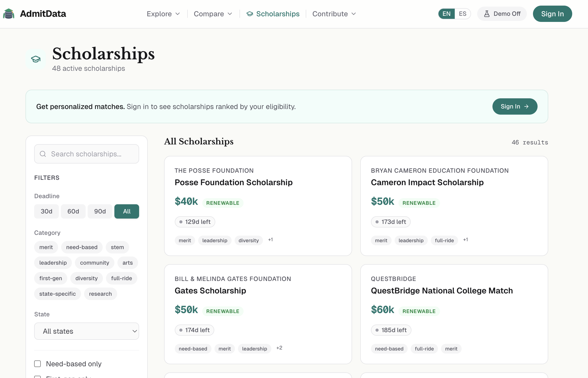Open the Gates Scholarship card

point(210,291)
